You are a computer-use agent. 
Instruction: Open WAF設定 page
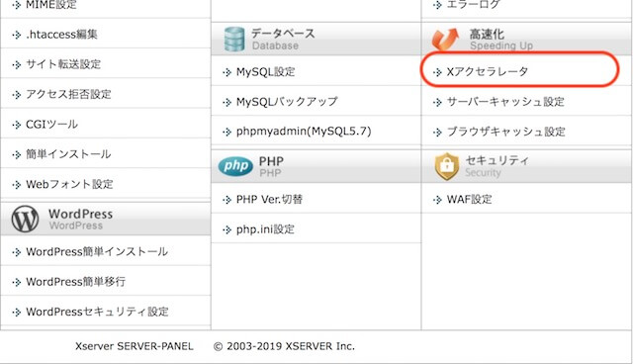(x=469, y=200)
